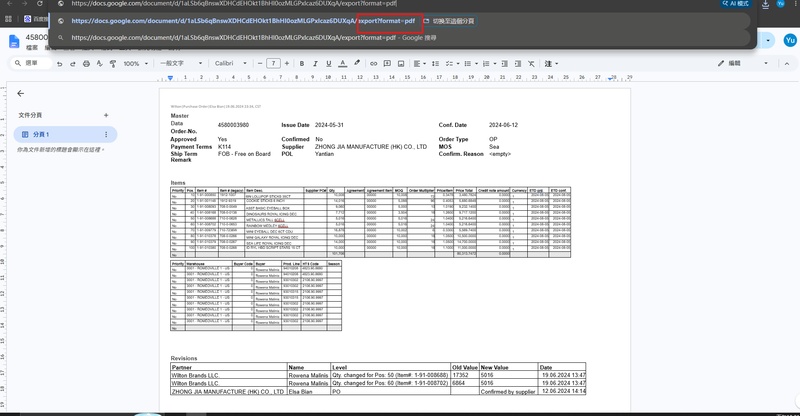This screenshot has width=800, height=416.
Task: Toggle italic formatting
Action: (x=315, y=63)
